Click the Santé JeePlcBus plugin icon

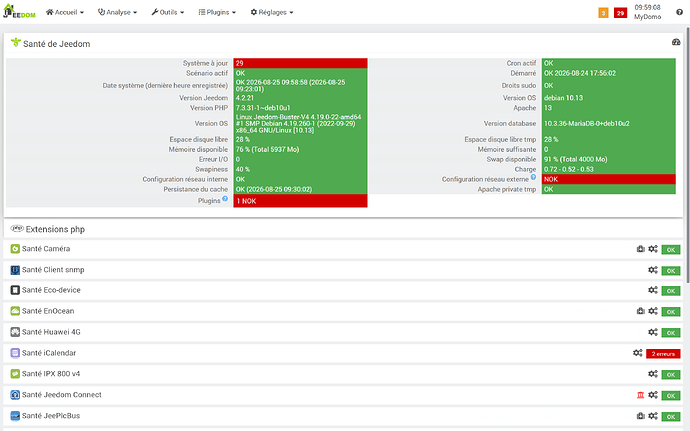click(x=15, y=416)
